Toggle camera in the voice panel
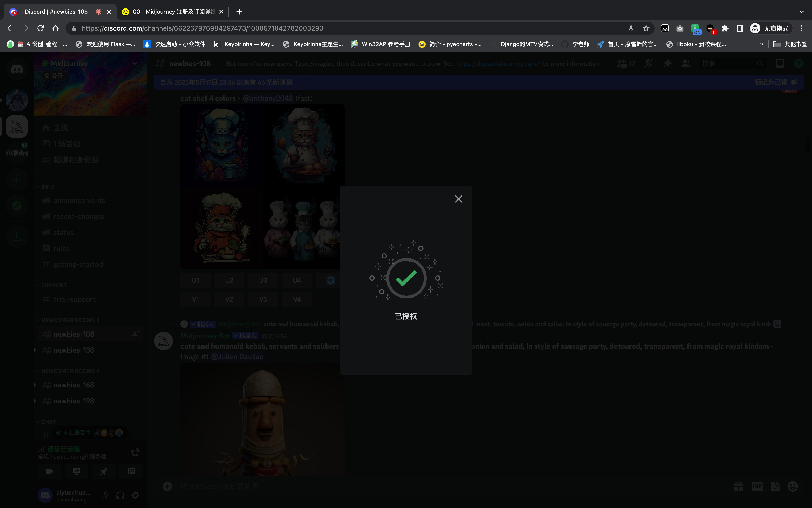The image size is (812, 508). click(x=49, y=471)
